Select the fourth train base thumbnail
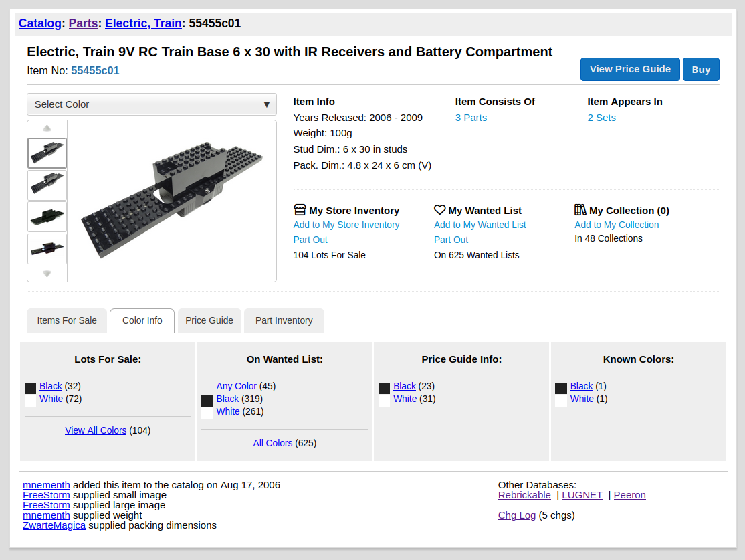The image size is (745, 560). pos(47,249)
